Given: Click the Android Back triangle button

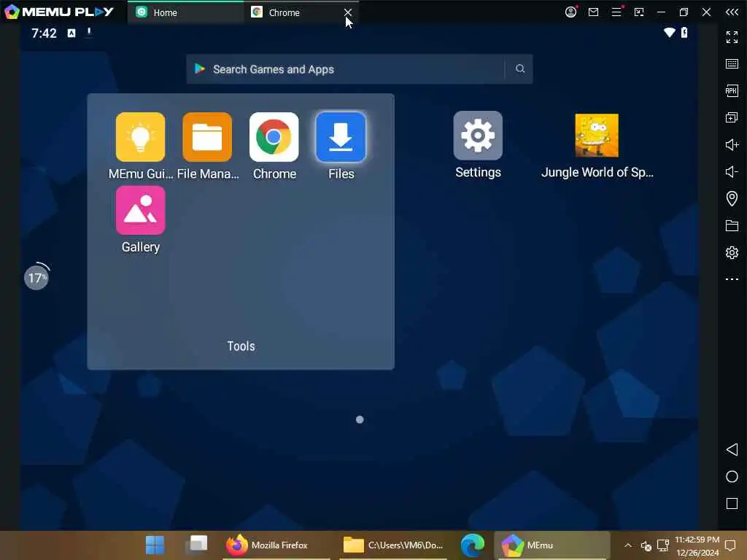Looking at the screenshot, I should (x=732, y=449).
